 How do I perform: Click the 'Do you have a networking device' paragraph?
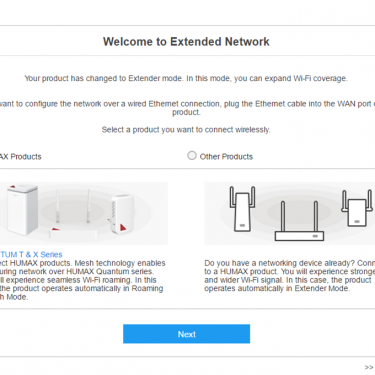pyautogui.click(x=290, y=276)
